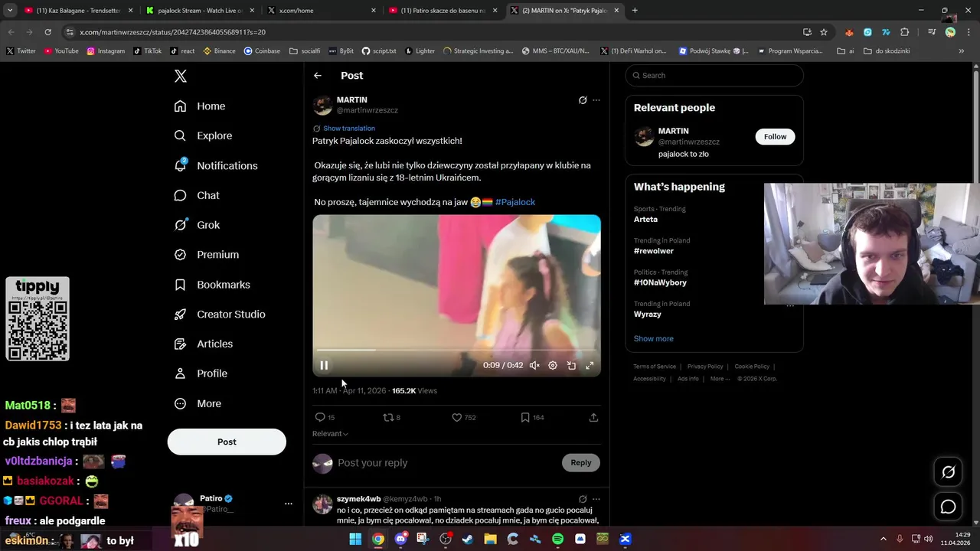
Task: Switch to the x.com/home browser tab
Action: [x=322, y=11]
